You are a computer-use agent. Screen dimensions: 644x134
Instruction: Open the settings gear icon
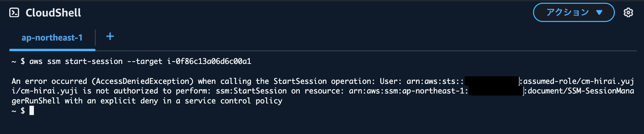click(x=628, y=13)
